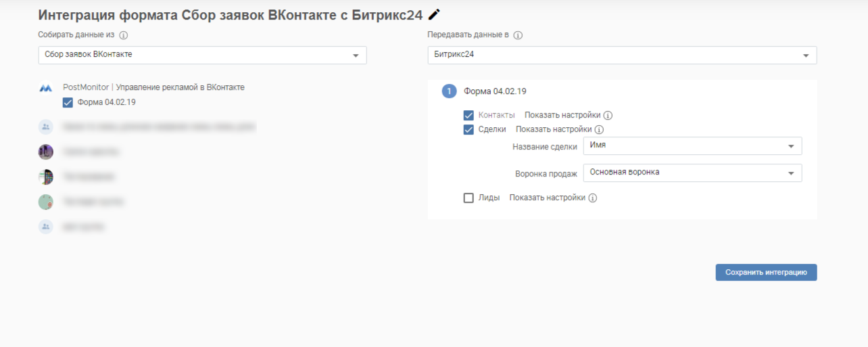This screenshot has width=868, height=347.
Task: Open the 'Сбор заявок ВКонтакте' source dropdown
Action: pyautogui.click(x=203, y=55)
